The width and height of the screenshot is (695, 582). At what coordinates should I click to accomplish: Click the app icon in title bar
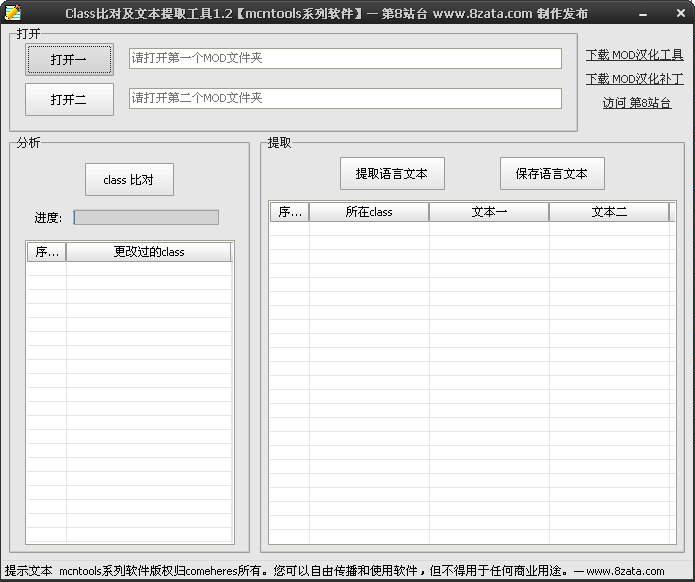(13, 12)
